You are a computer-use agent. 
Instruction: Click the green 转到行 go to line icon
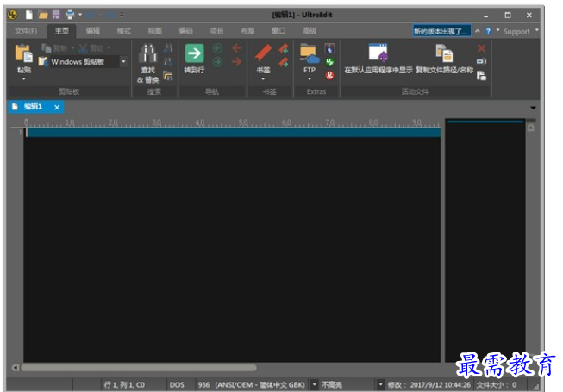[194, 53]
